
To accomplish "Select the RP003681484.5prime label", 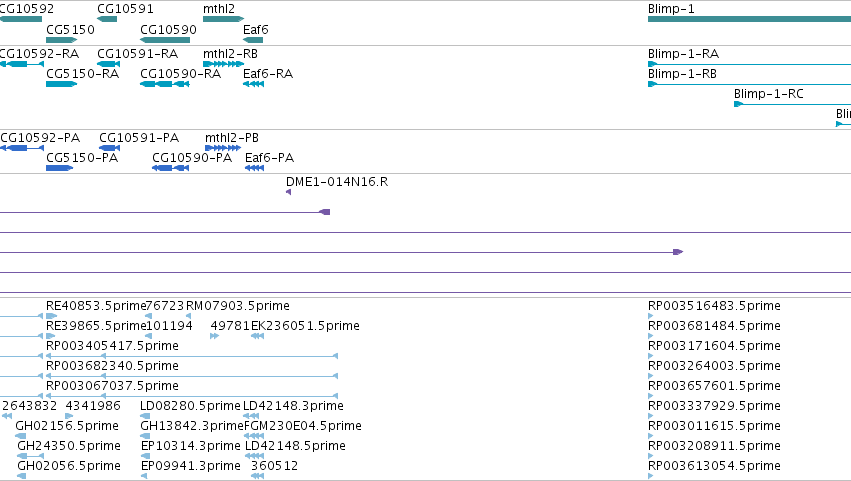I will click(x=714, y=326).
